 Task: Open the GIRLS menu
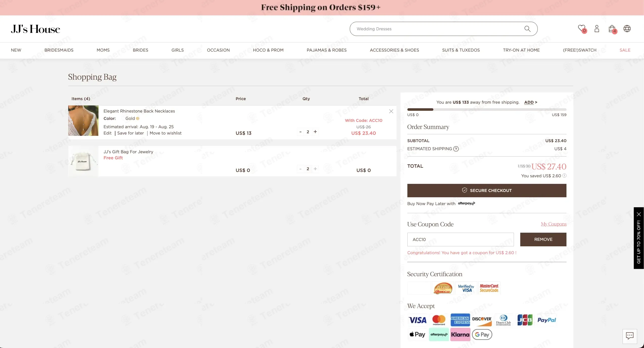pyautogui.click(x=178, y=50)
